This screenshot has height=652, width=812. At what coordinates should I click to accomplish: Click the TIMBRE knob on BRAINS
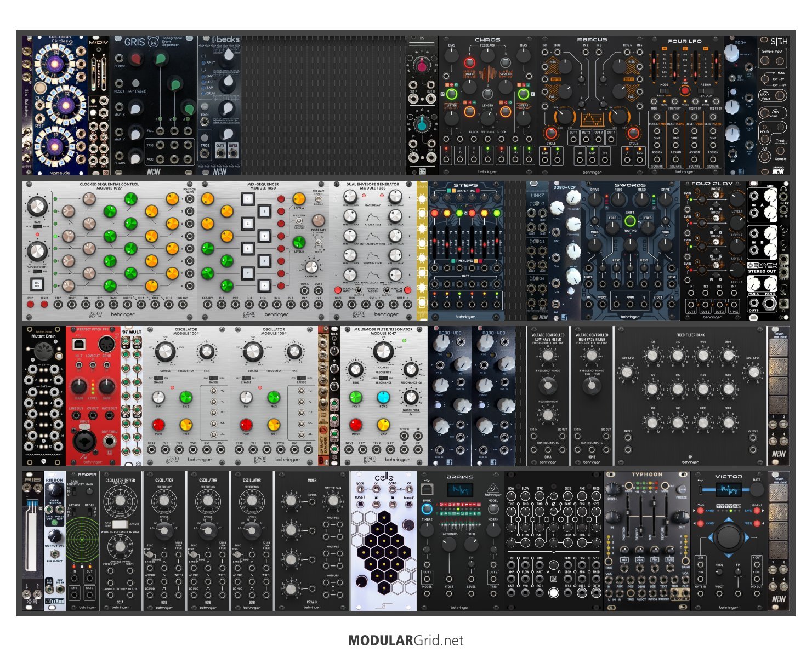[427, 530]
